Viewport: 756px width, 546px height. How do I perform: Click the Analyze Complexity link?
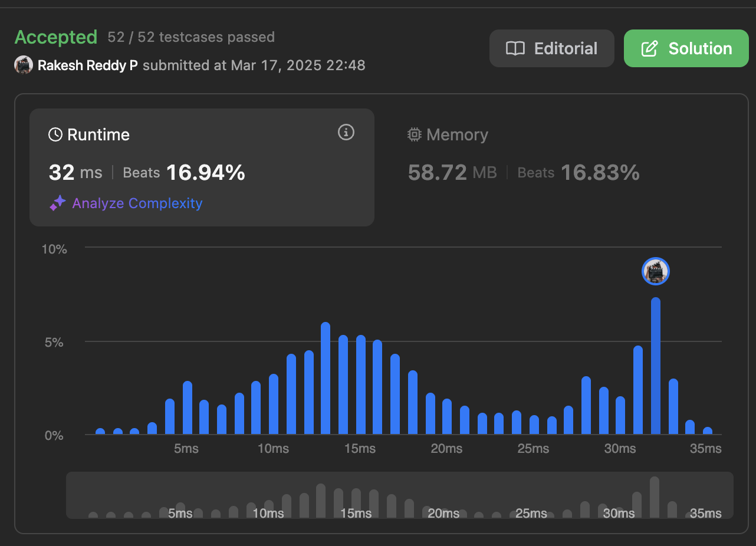(137, 203)
